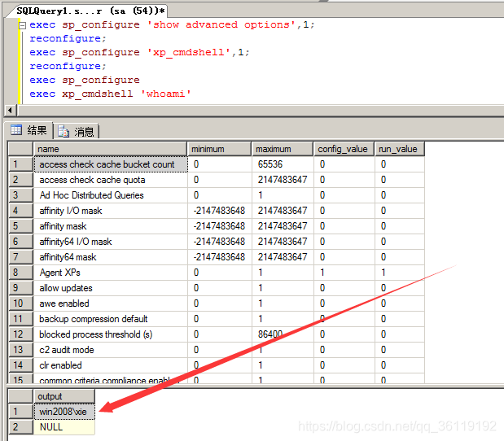The image size is (504, 441).
Task: Select the 'affinity I/O mask' cell
Action: (111, 211)
